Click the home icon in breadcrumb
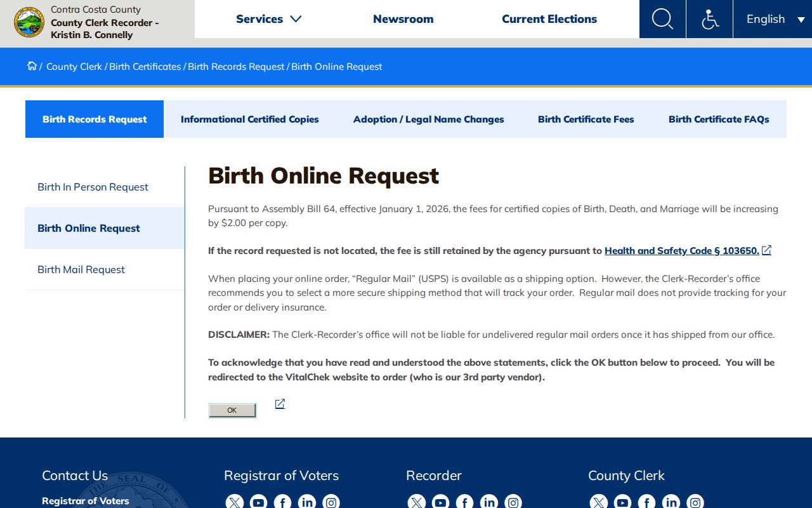Screen dimensions: 812x508 [32, 66]
